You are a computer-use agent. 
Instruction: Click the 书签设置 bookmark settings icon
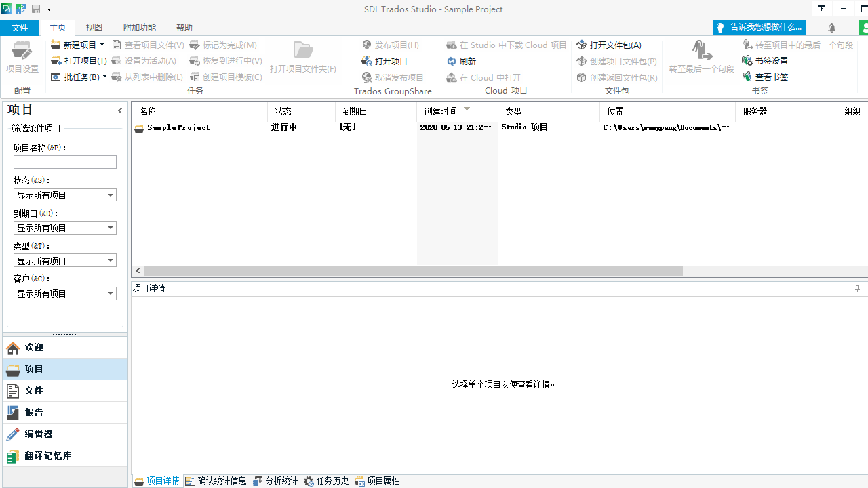tap(747, 60)
